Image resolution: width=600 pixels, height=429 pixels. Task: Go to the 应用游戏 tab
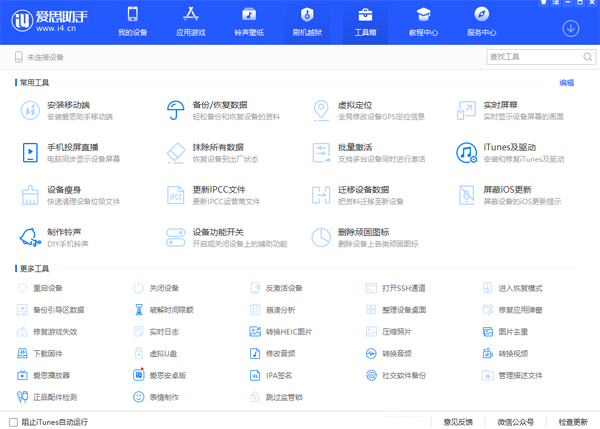coord(190,21)
